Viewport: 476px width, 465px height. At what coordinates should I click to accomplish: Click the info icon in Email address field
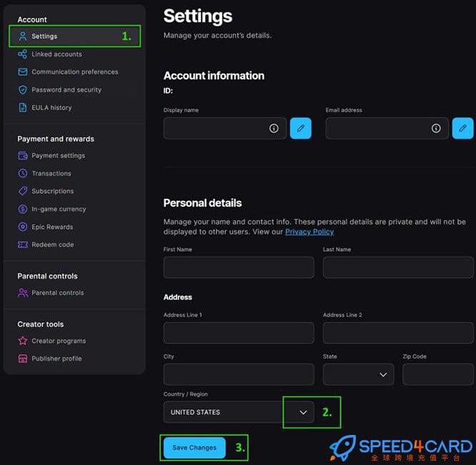[x=436, y=128]
